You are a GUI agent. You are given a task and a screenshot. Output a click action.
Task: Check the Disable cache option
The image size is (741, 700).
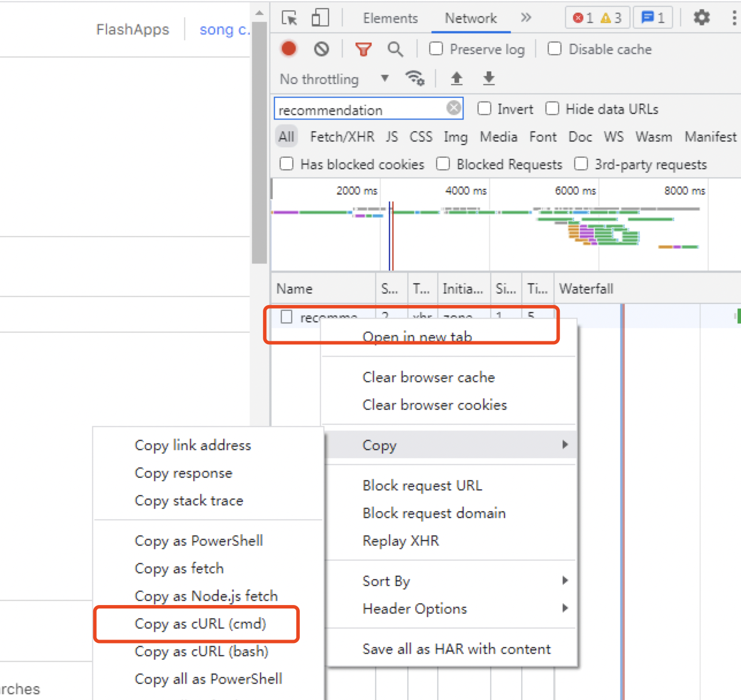point(555,49)
